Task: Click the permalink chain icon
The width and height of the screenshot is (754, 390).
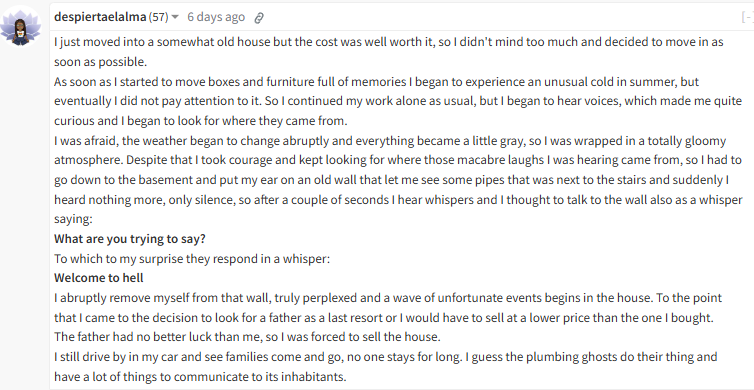Action: pos(259,18)
